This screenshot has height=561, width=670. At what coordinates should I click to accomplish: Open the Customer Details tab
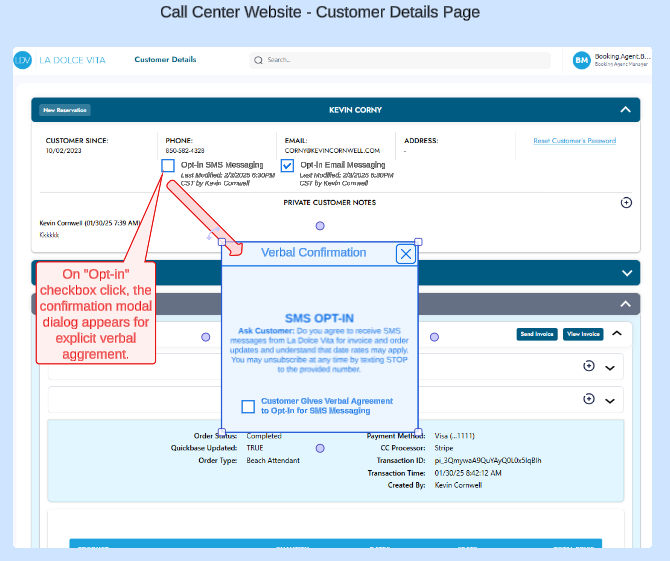pos(166,60)
